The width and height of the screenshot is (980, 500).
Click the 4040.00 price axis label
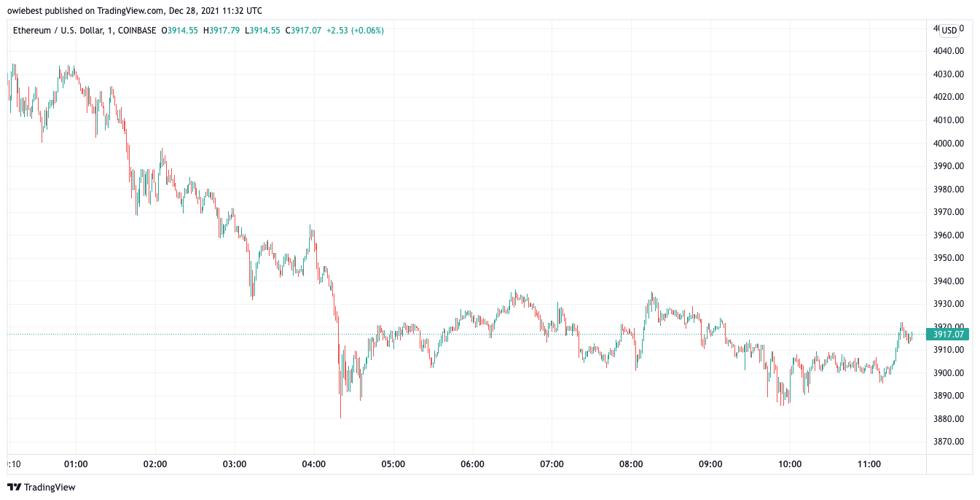click(x=949, y=51)
